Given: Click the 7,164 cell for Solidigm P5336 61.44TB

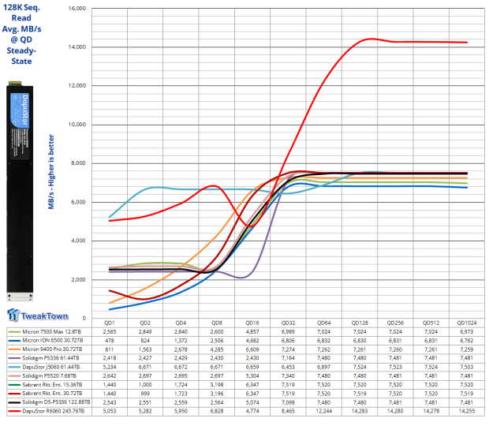Looking at the screenshot, I should click(x=288, y=358).
